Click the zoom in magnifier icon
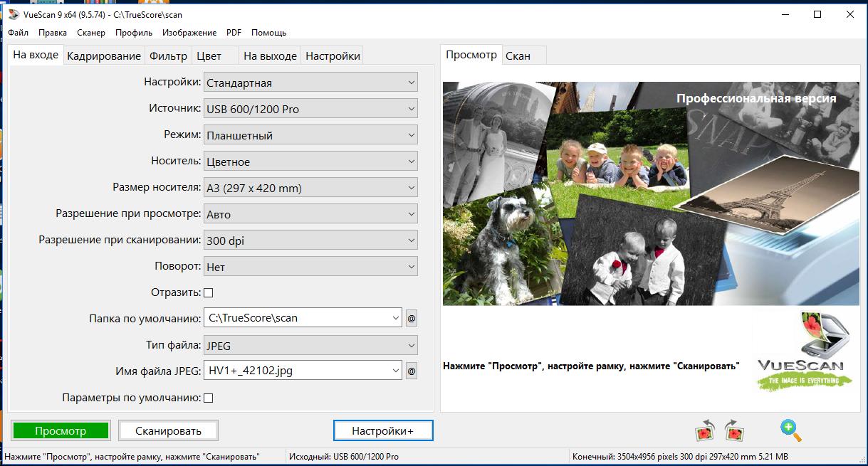 pos(790,430)
